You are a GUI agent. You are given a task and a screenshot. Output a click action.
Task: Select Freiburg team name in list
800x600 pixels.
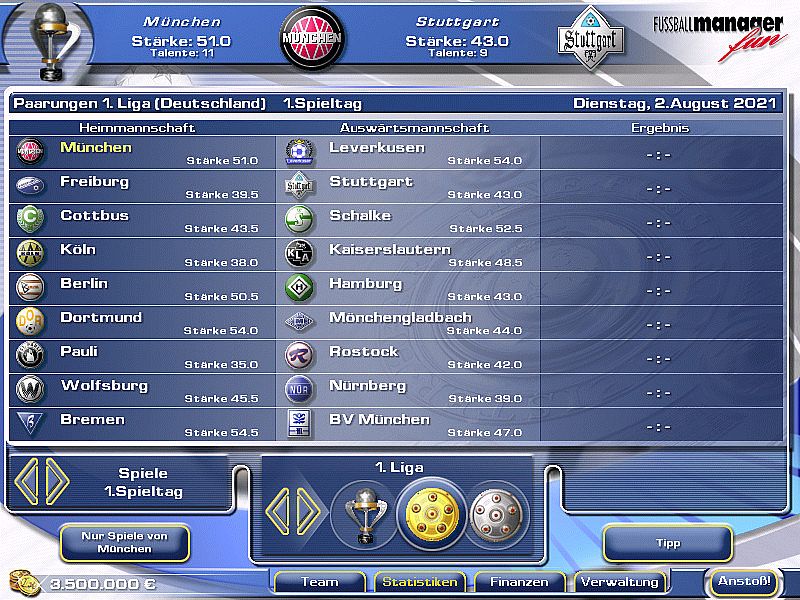(x=94, y=182)
